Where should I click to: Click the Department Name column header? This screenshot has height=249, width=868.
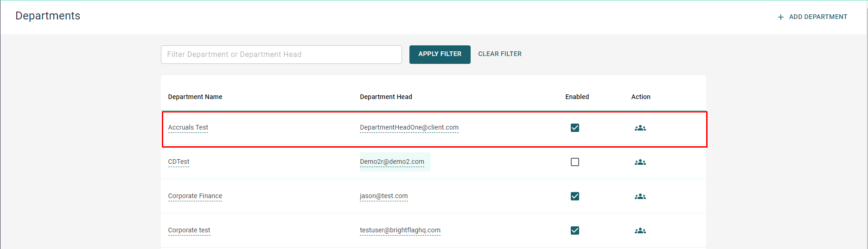(x=195, y=97)
